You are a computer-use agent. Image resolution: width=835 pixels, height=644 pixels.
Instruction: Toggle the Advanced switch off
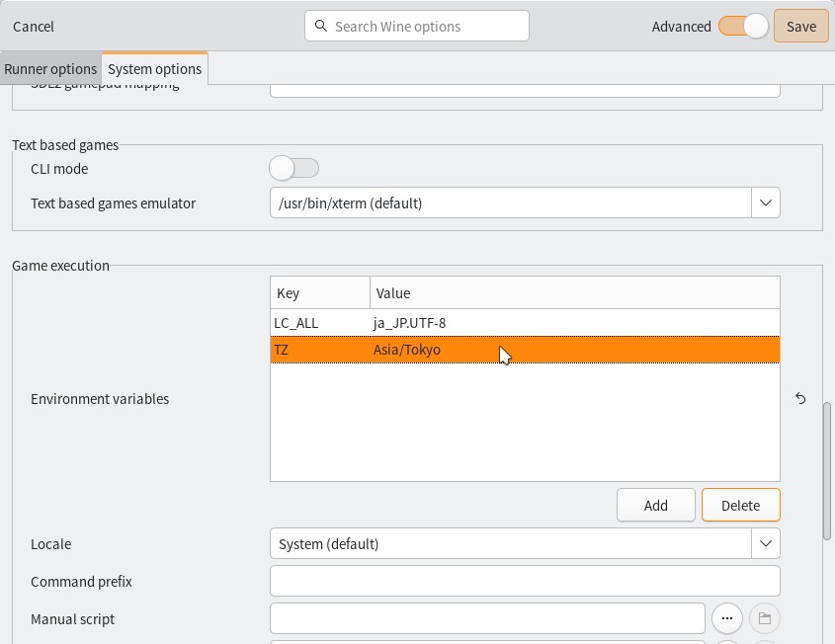(743, 27)
